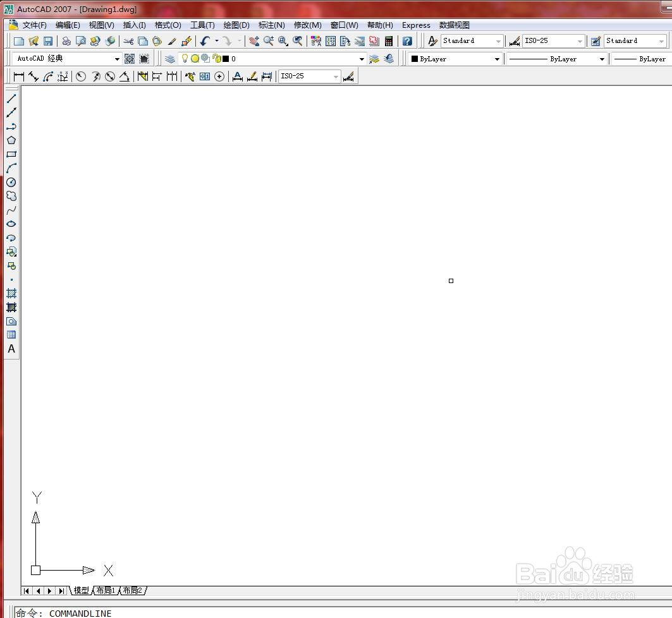Open the 格式(O) menu
The width and height of the screenshot is (672, 618).
click(168, 25)
